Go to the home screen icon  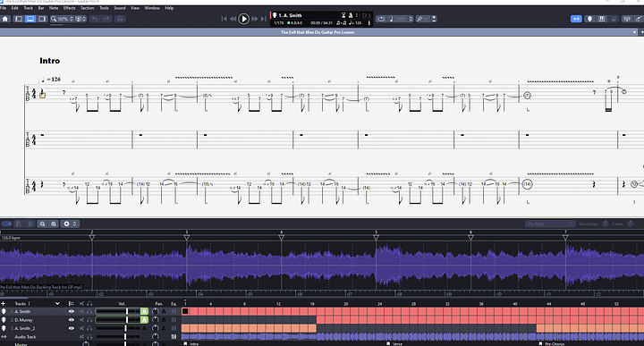tap(5, 19)
